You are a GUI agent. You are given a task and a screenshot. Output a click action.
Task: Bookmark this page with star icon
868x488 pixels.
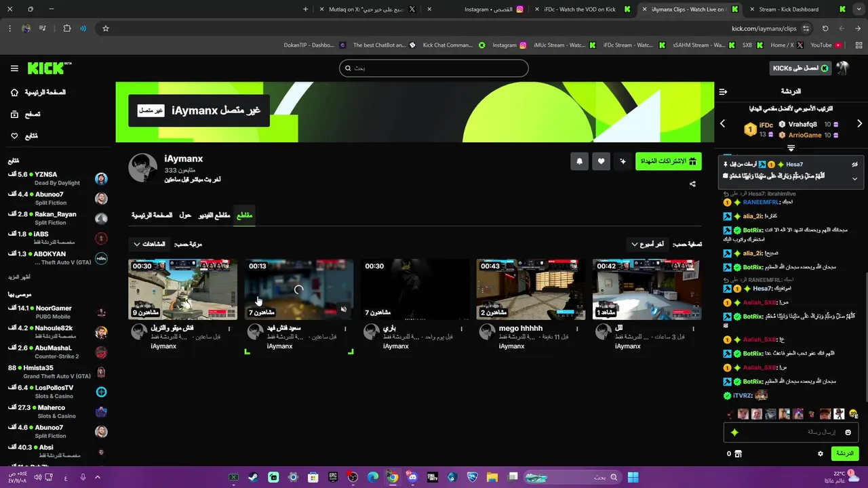(106, 28)
